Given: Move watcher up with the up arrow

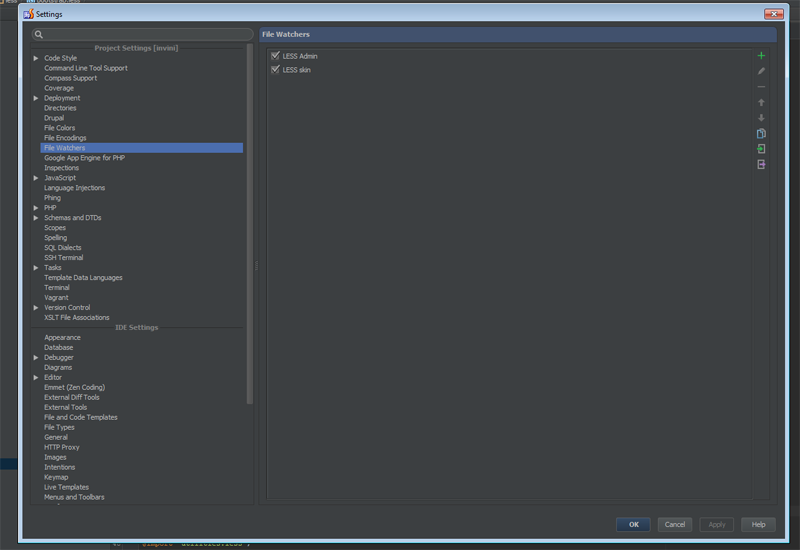Looking at the screenshot, I should pos(761,103).
